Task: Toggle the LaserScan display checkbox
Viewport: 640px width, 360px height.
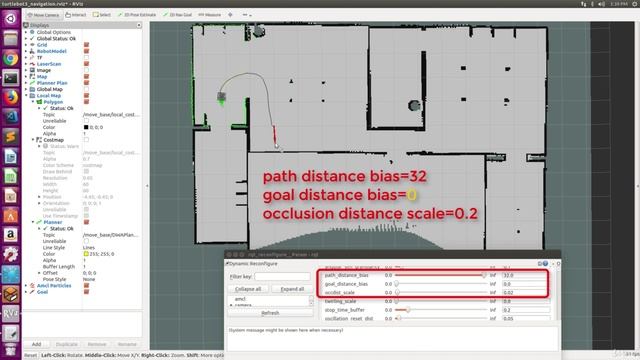Action: click(87, 64)
